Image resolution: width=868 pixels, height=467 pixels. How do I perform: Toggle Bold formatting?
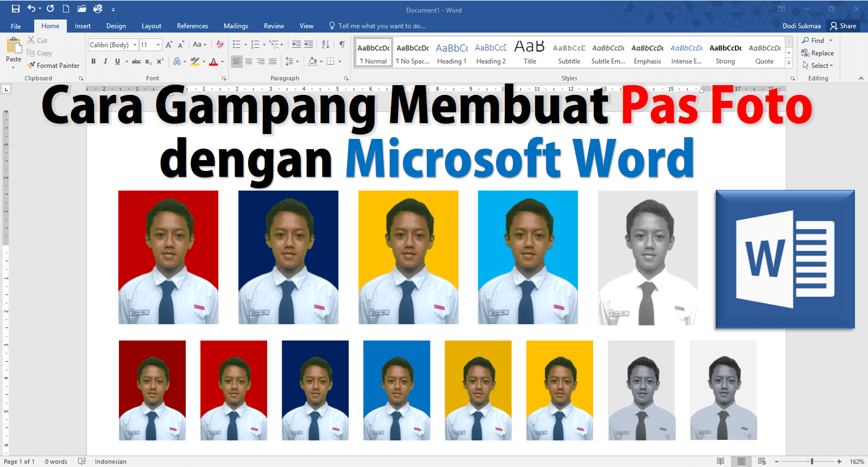tap(93, 61)
